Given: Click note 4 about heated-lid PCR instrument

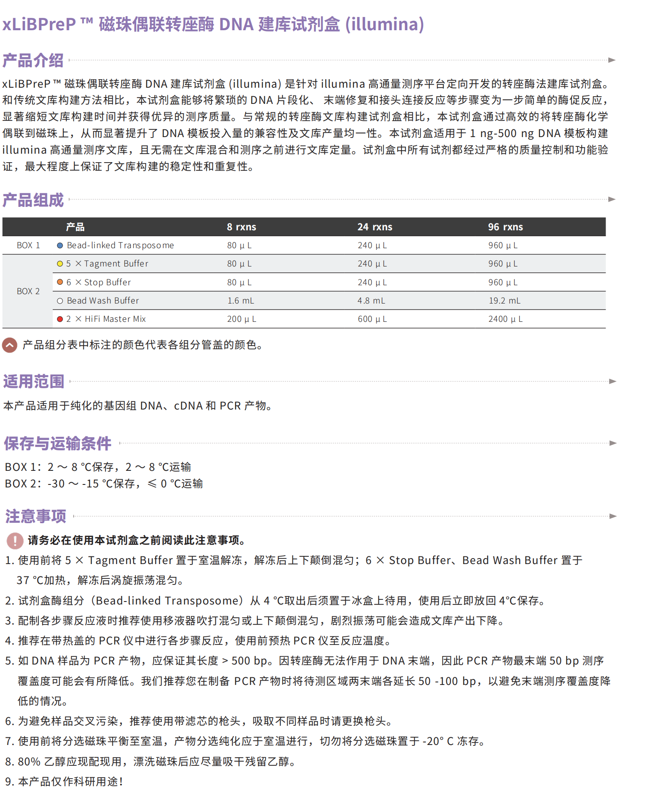Looking at the screenshot, I should point(199,641).
